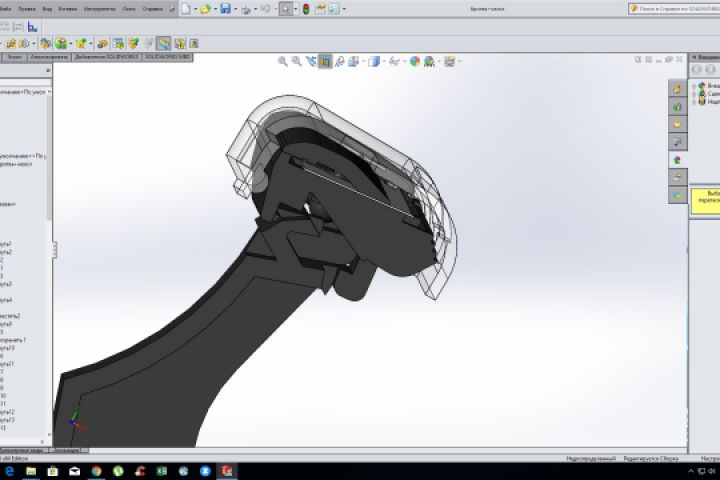This screenshot has width=720, height=480.
Task: Click the forward arrow in task pane
Action: pos(710,69)
